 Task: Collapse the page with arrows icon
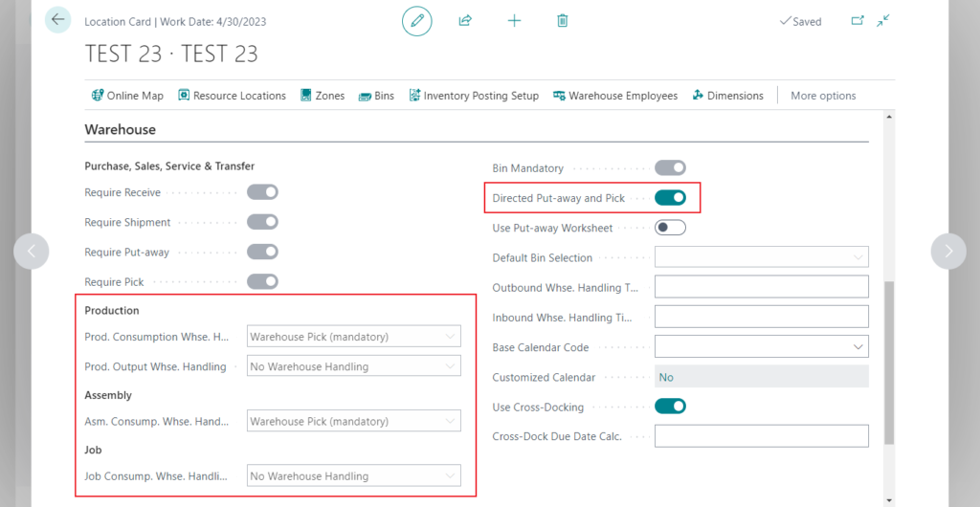click(883, 21)
